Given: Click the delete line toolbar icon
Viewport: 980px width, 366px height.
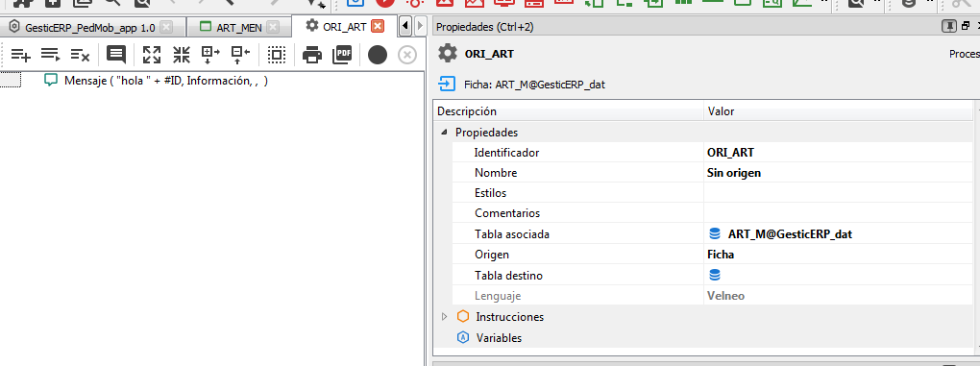Looking at the screenshot, I should tap(80, 55).
